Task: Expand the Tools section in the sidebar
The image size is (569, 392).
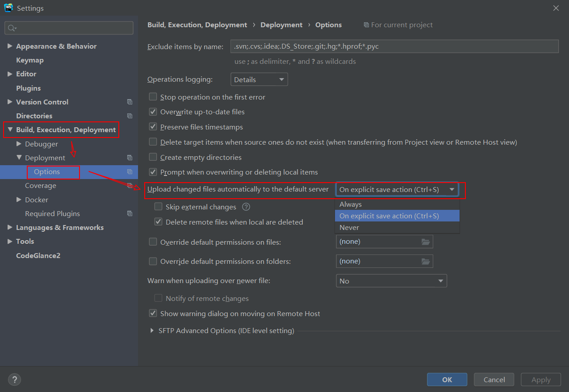Action: pyautogui.click(x=10, y=241)
